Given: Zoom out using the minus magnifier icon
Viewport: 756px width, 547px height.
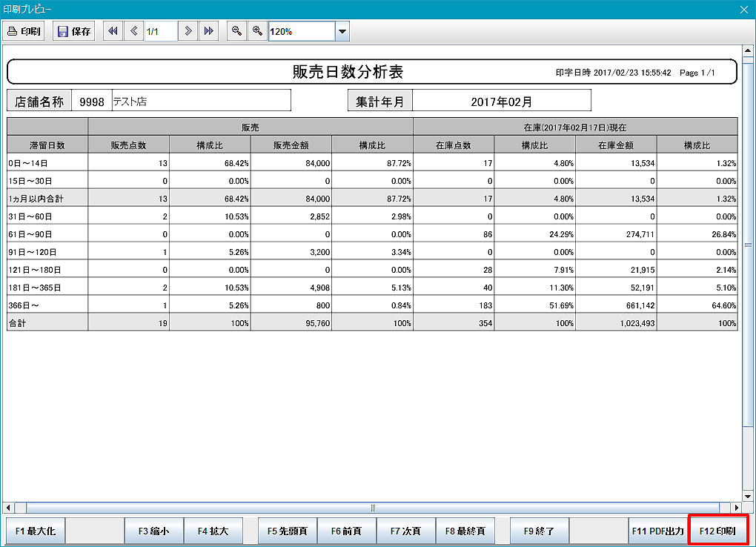Looking at the screenshot, I should point(236,30).
